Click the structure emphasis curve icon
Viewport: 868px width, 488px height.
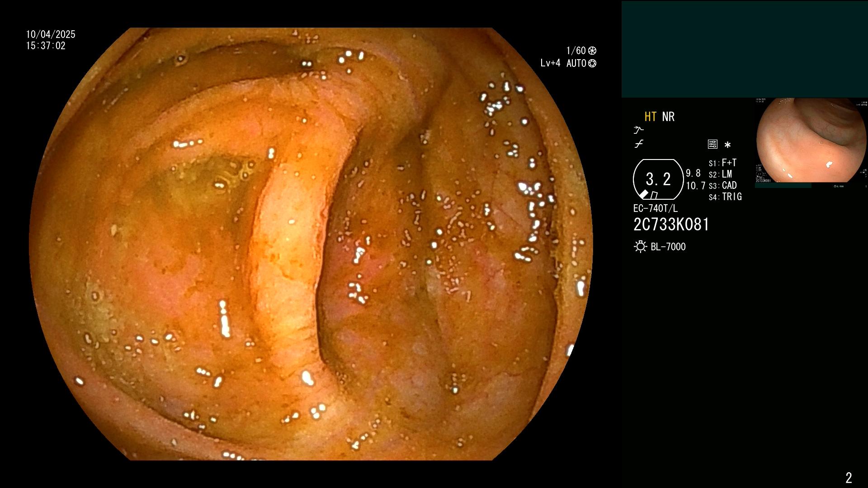pyautogui.click(x=638, y=130)
